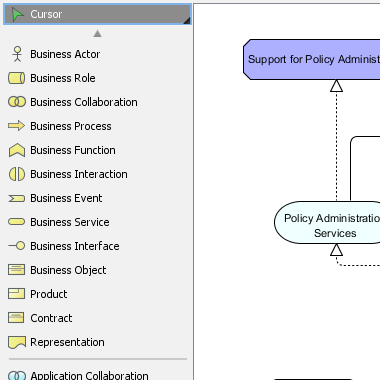Select the Policy Administration Services node
Image resolution: width=380 pixels, height=380 pixels.
coord(327,222)
